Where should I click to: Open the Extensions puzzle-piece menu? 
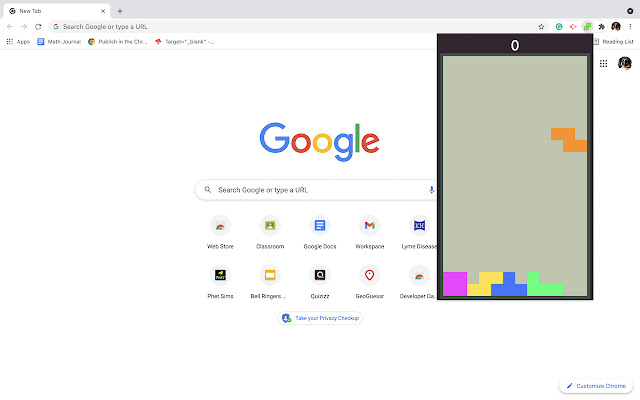602,27
